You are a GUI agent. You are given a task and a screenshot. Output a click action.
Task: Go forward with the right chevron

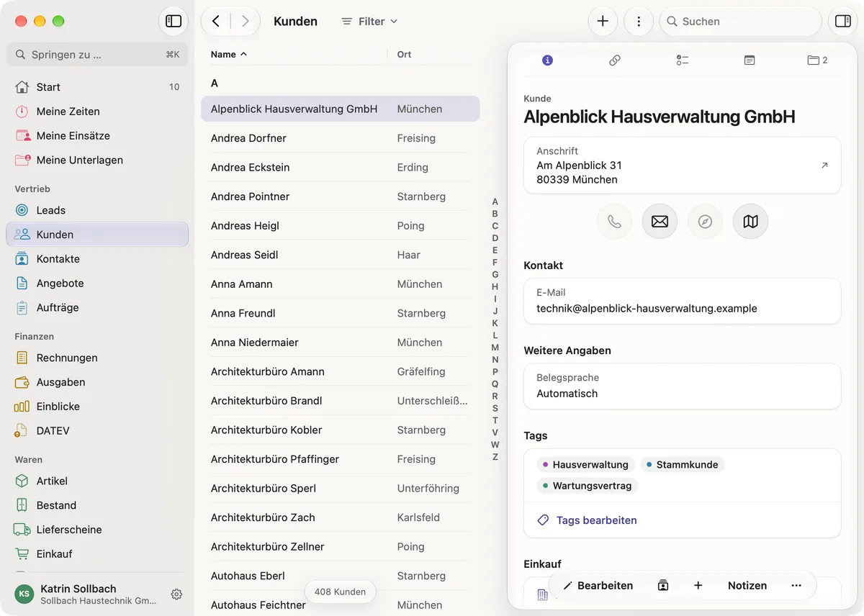[246, 22]
